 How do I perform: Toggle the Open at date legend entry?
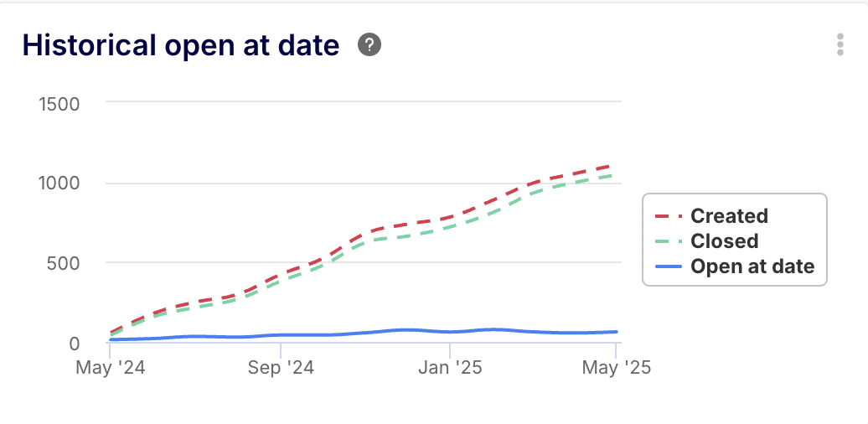click(x=752, y=266)
